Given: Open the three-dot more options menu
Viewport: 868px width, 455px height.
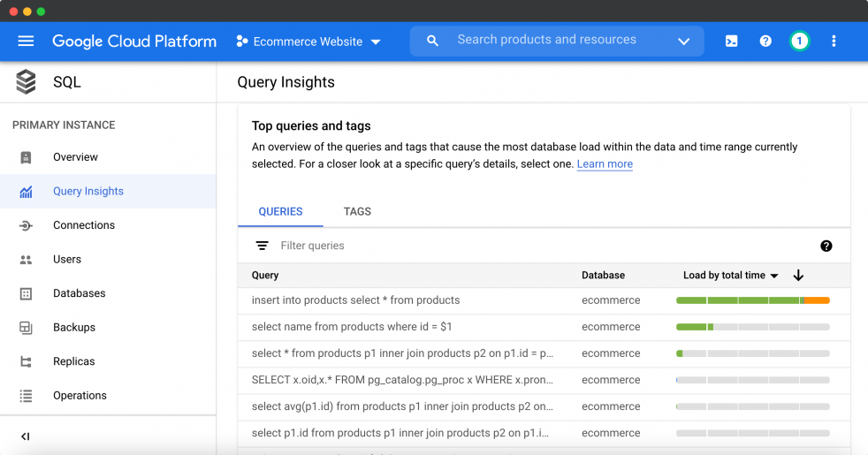Looking at the screenshot, I should coord(834,41).
